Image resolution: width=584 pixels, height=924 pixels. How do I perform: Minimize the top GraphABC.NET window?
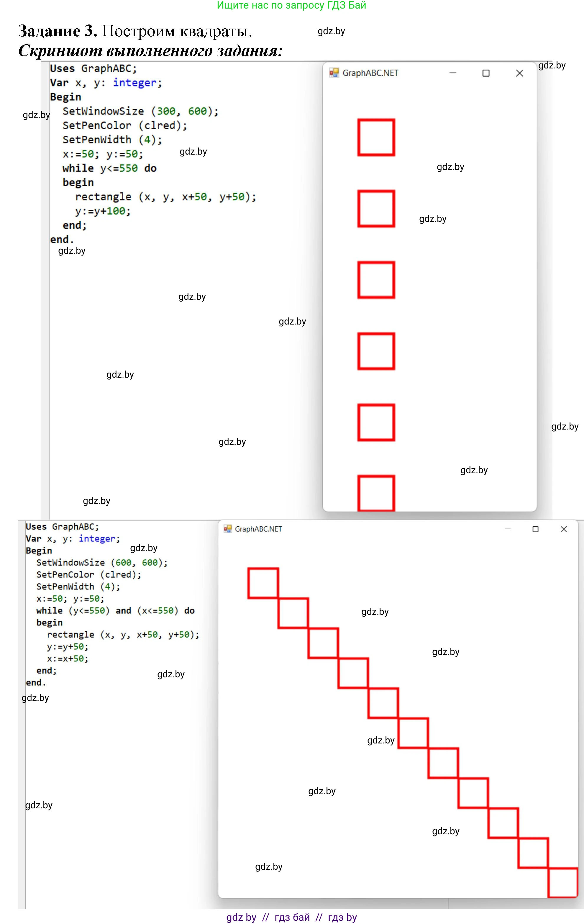(453, 73)
